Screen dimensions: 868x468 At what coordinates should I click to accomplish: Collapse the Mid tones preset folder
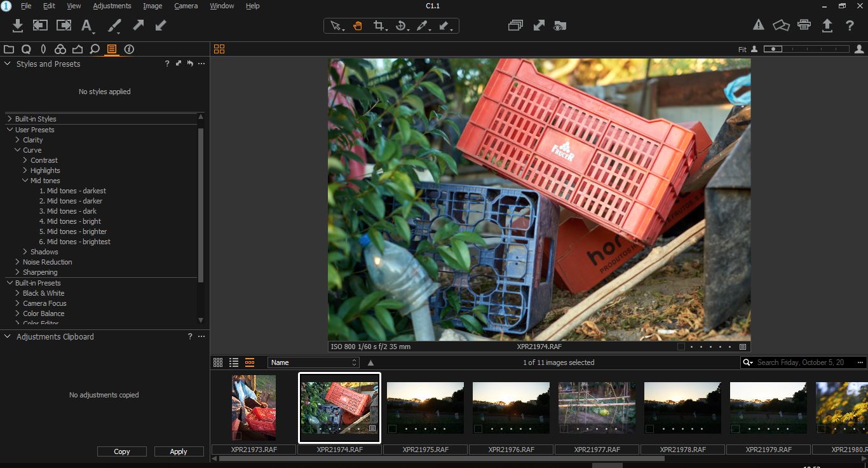pyautogui.click(x=25, y=181)
